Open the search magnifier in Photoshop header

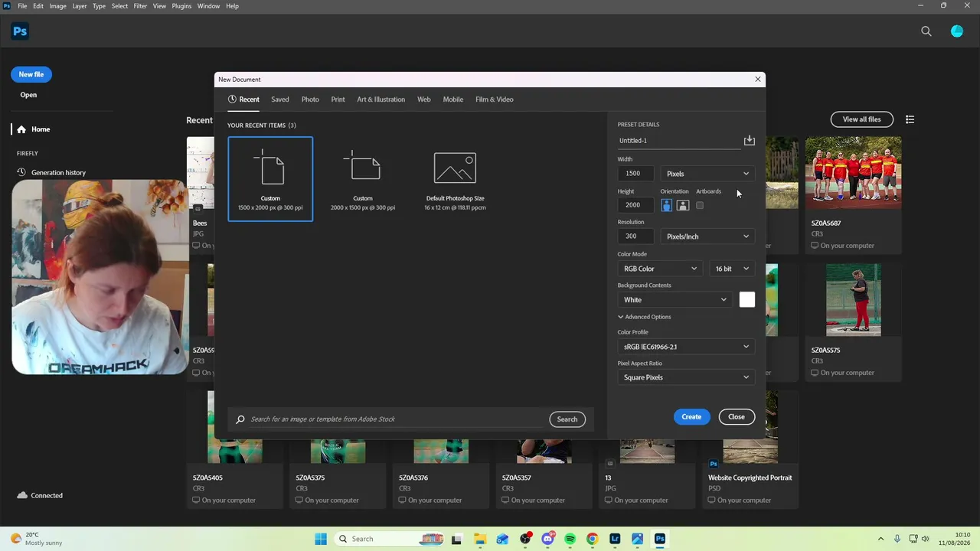coord(926,31)
